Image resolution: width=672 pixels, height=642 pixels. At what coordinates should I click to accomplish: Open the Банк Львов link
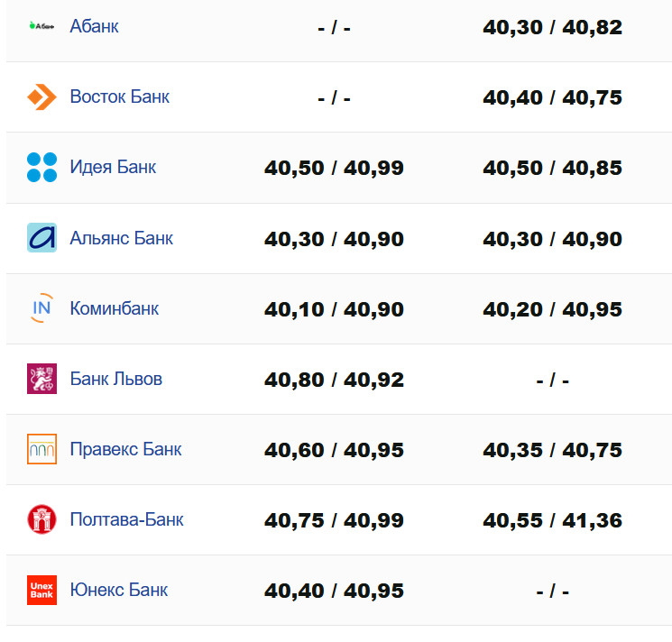click(x=115, y=379)
